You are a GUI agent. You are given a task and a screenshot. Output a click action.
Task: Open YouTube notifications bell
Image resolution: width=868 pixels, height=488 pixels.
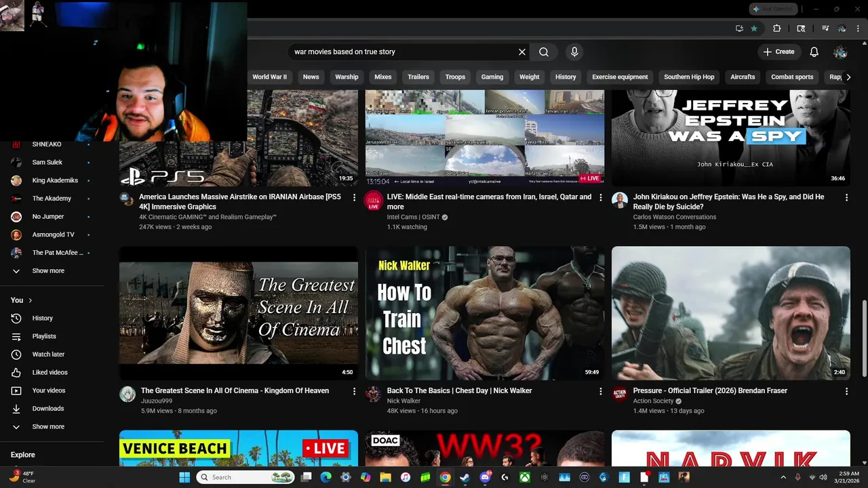pyautogui.click(x=814, y=52)
